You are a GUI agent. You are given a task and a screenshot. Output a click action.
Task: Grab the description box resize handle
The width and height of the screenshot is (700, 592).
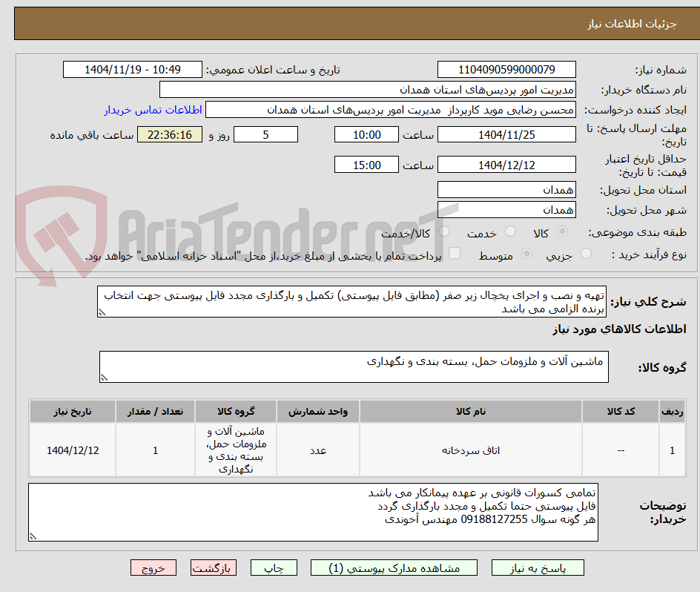pyautogui.click(x=102, y=313)
